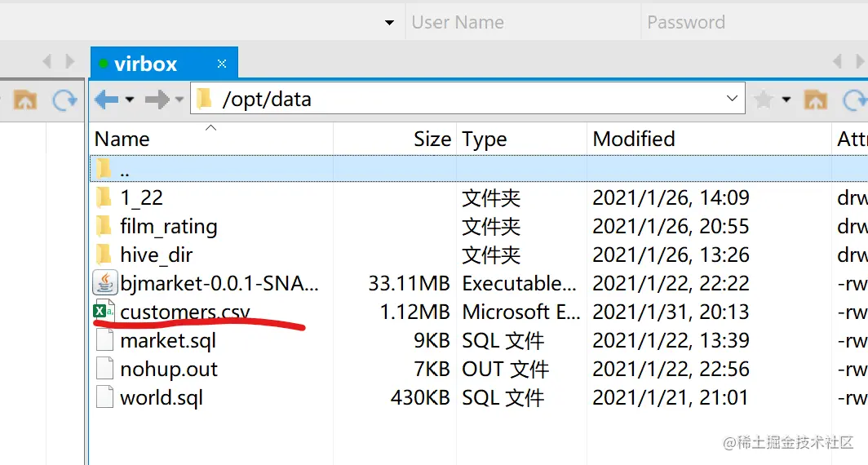
Task: Select the parent directory '..' row
Action: 479,168
